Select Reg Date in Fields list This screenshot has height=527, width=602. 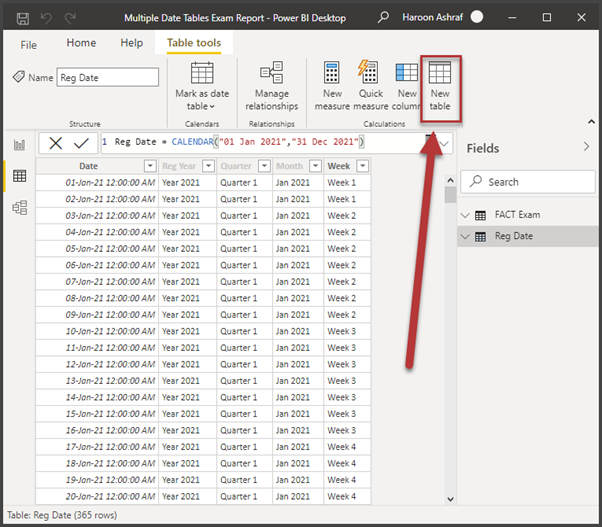tap(513, 236)
